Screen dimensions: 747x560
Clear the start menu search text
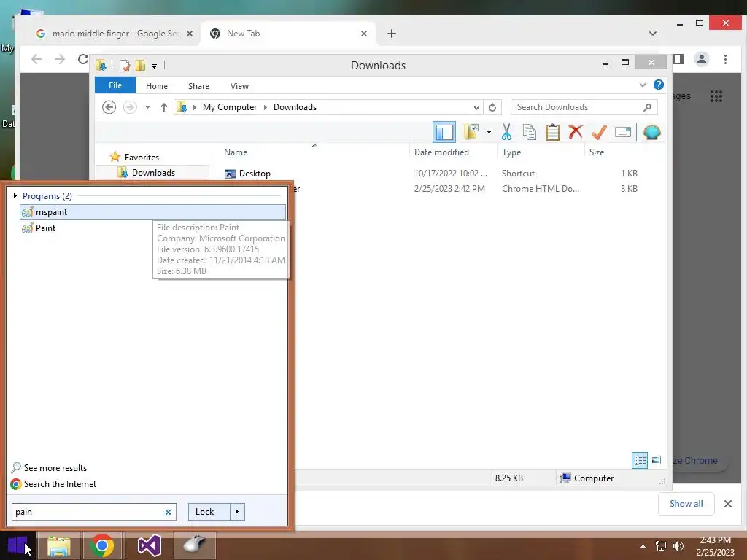168,512
